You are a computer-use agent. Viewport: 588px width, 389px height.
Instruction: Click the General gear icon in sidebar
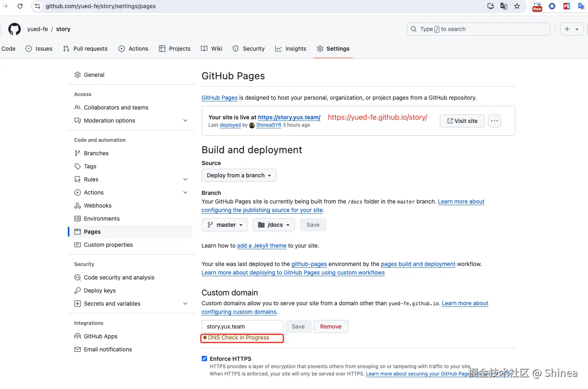click(78, 75)
